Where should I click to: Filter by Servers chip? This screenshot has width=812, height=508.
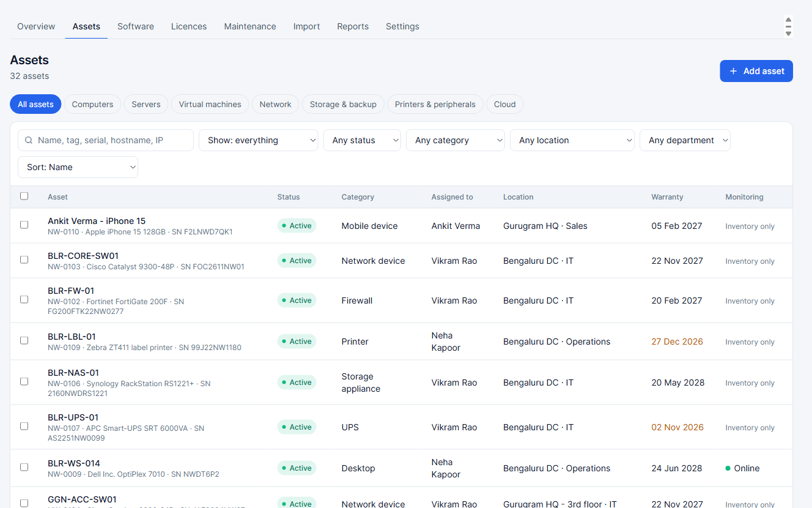(146, 104)
